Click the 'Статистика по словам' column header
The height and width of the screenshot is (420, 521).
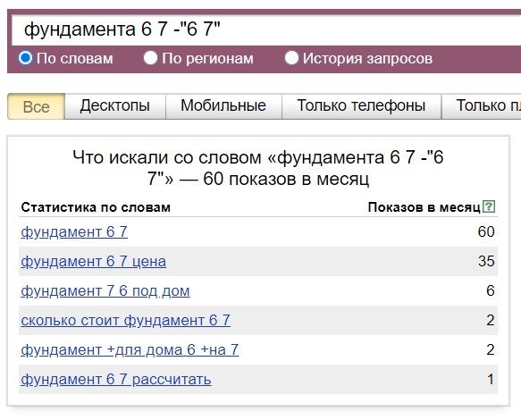(x=96, y=207)
